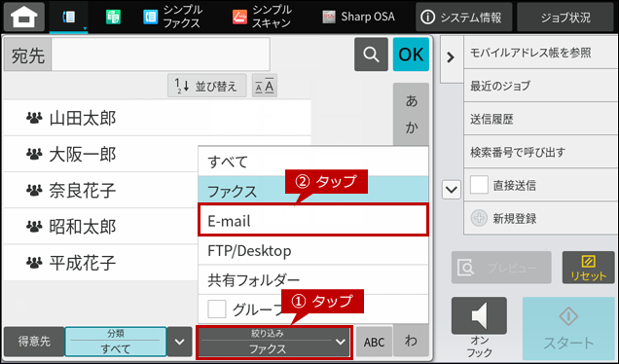Tap the destination (宛先) input field

pyautogui.click(x=161, y=55)
